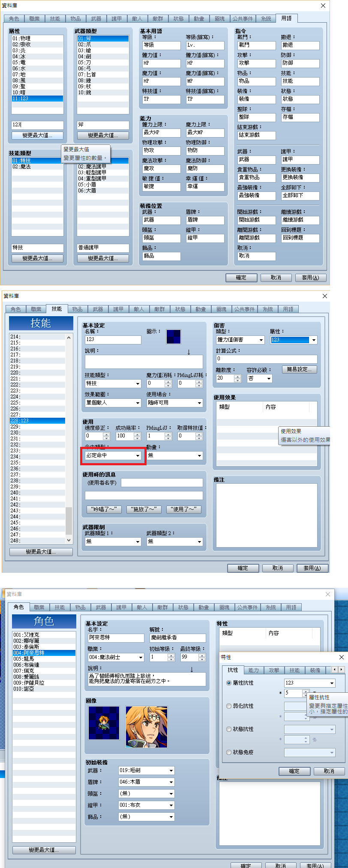Image resolution: width=348 pixels, height=868 pixels.
Task: Select the 狀態免疫 radio button
Action: 229,752
